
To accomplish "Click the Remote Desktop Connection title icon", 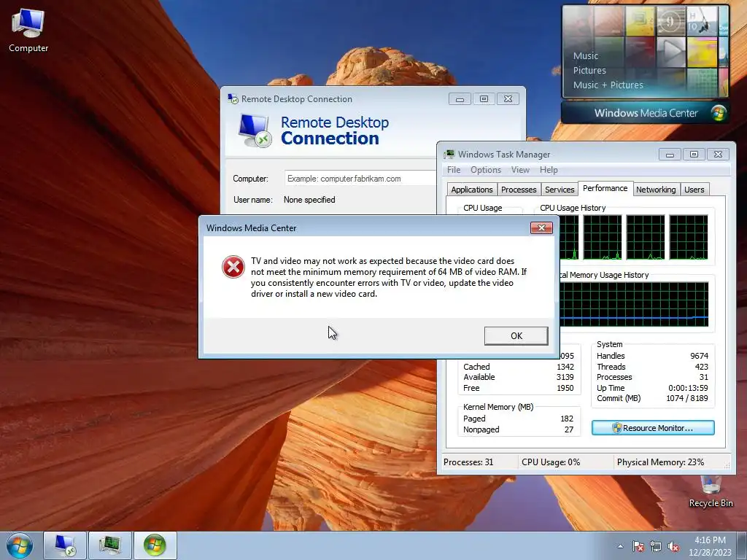I will tap(233, 98).
